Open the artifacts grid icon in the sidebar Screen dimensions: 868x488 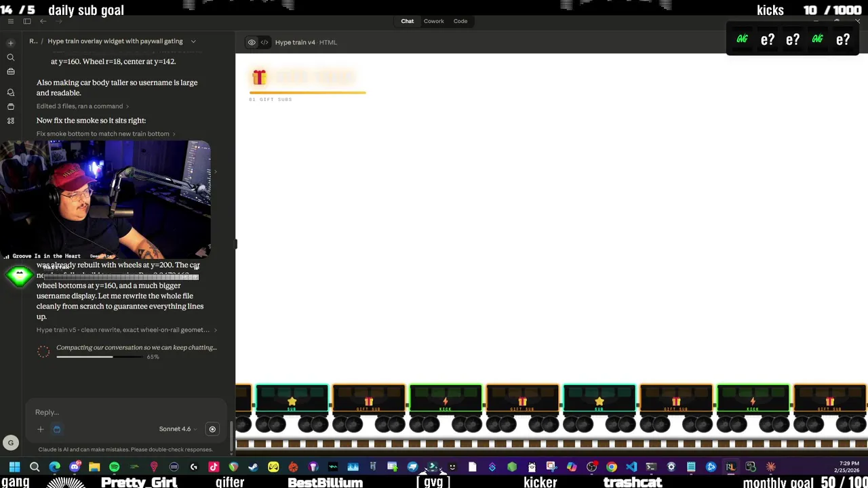10,121
